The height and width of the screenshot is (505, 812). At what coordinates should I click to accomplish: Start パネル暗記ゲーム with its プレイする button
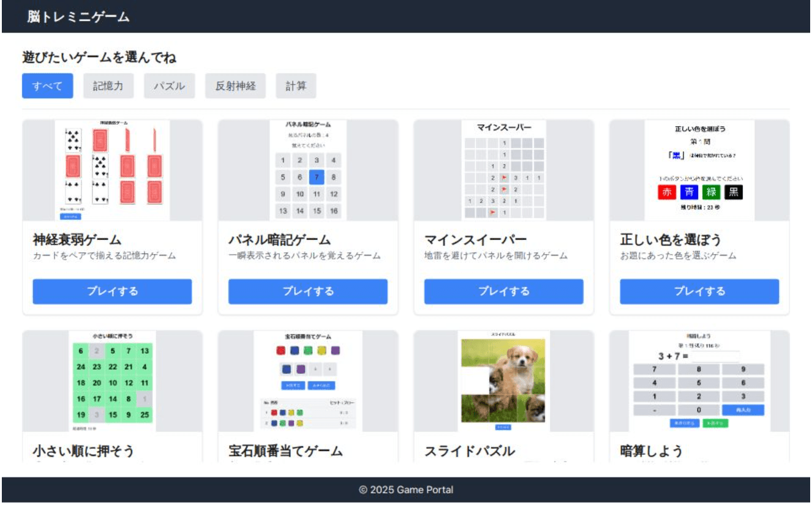(x=308, y=291)
